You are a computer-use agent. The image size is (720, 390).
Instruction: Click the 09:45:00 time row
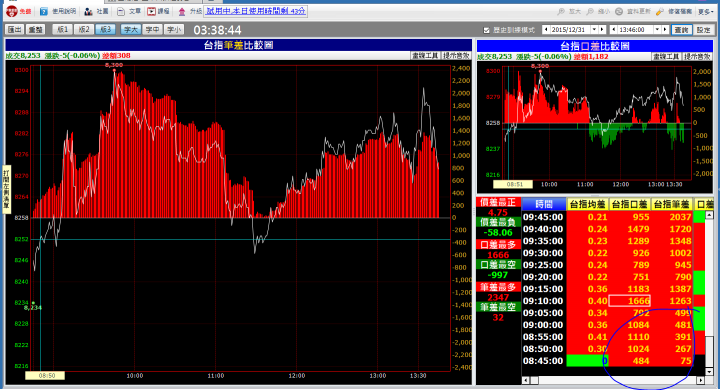click(x=543, y=217)
